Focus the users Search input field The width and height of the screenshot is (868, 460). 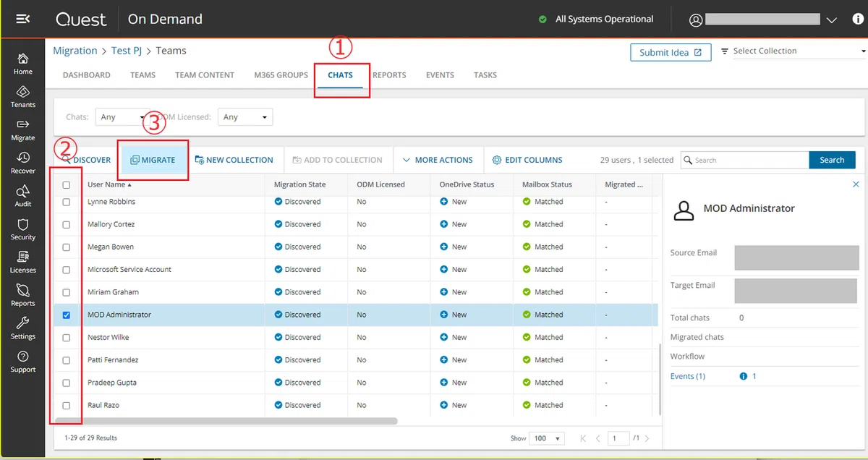(745, 161)
